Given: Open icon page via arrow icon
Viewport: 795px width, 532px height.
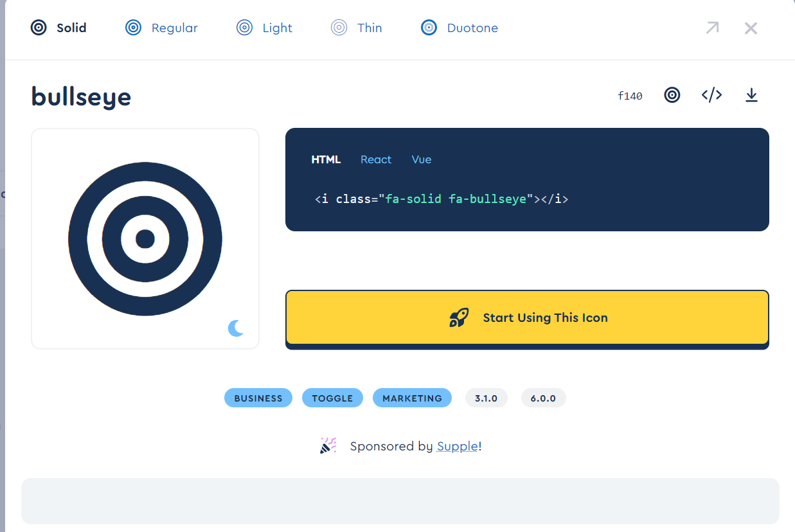Looking at the screenshot, I should tap(712, 28).
